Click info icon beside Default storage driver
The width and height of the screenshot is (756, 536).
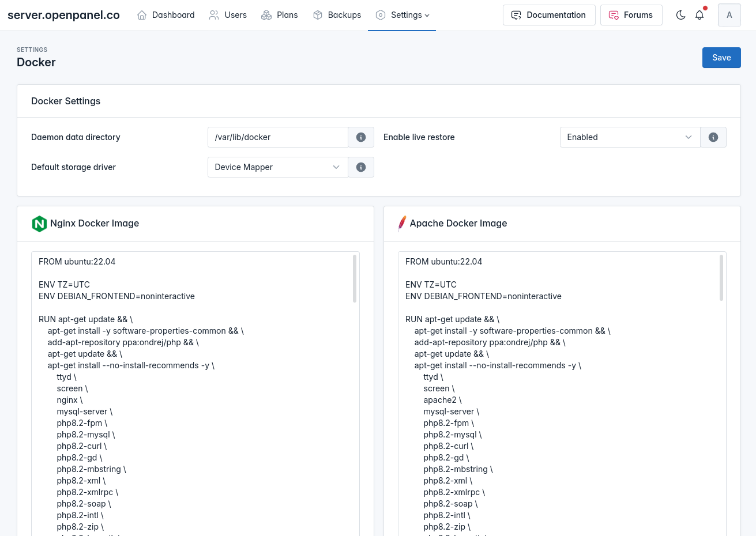pyautogui.click(x=361, y=167)
